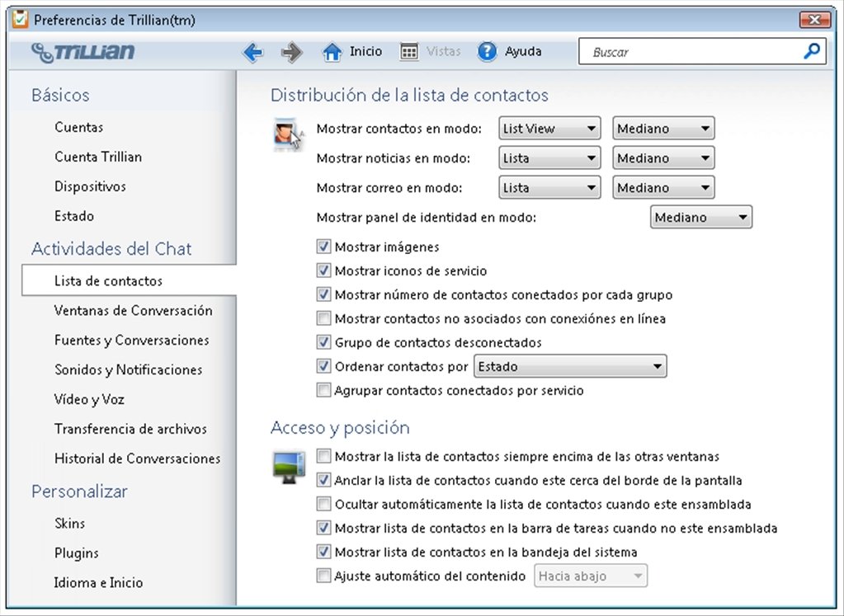Toggle Mostrar número de contactos conectados checkbox
The width and height of the screenshot is (844, 616).
[323, 294]
